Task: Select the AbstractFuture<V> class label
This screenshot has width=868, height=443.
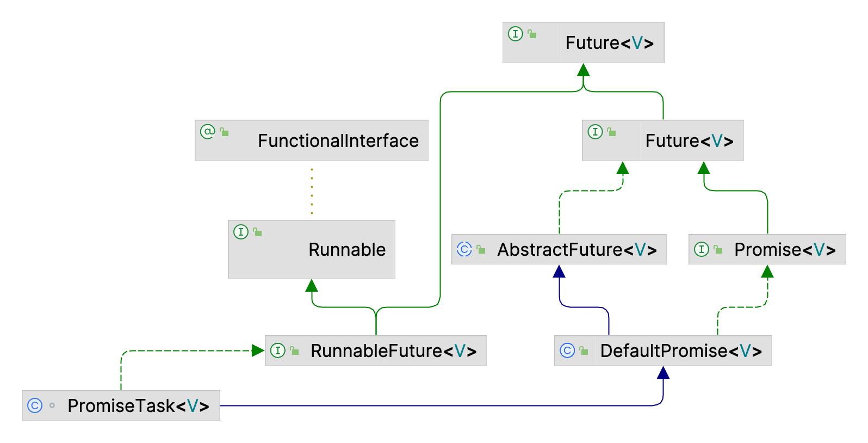Action: 577,250
